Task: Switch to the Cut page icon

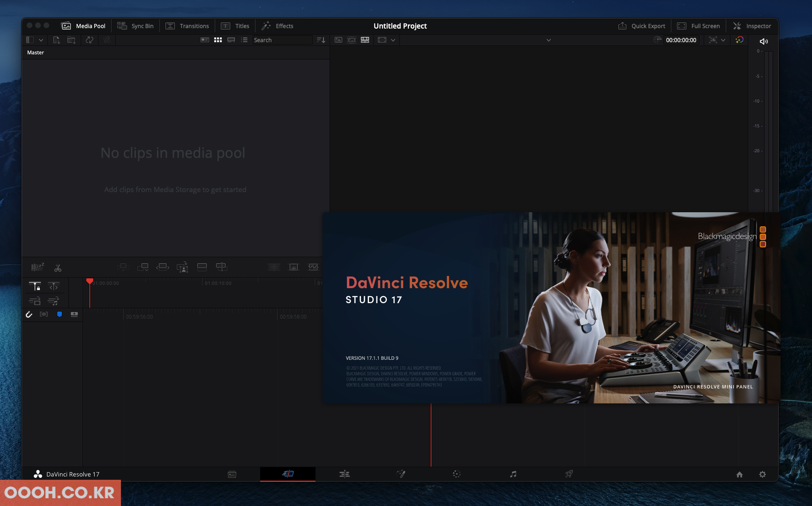Action: 288,474
